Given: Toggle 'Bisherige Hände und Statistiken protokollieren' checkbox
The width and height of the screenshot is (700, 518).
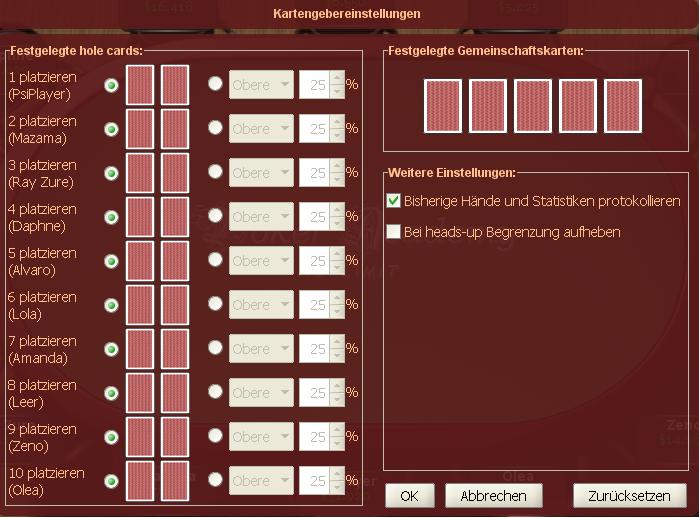Looking at the screenshot, I should pyautogui.click(x=393, y=201).
